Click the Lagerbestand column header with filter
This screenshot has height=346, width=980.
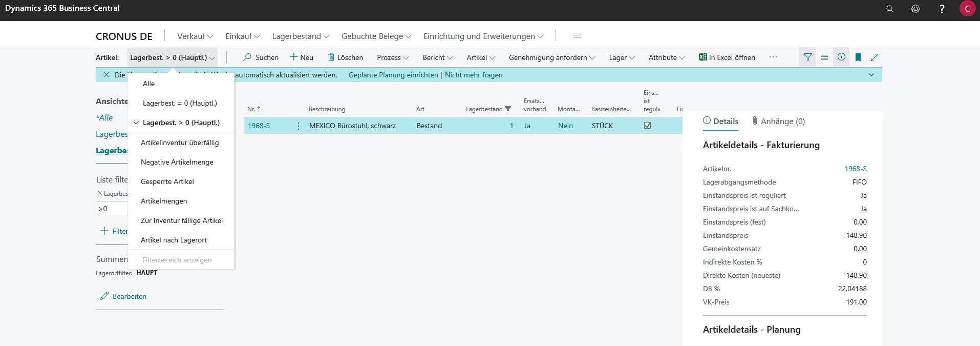(x=488, y=109)
